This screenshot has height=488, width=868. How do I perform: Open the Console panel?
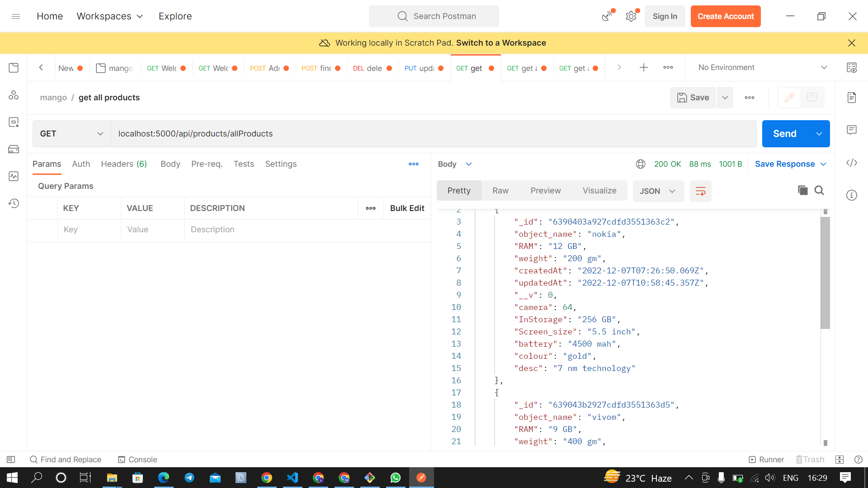[137, 460]
